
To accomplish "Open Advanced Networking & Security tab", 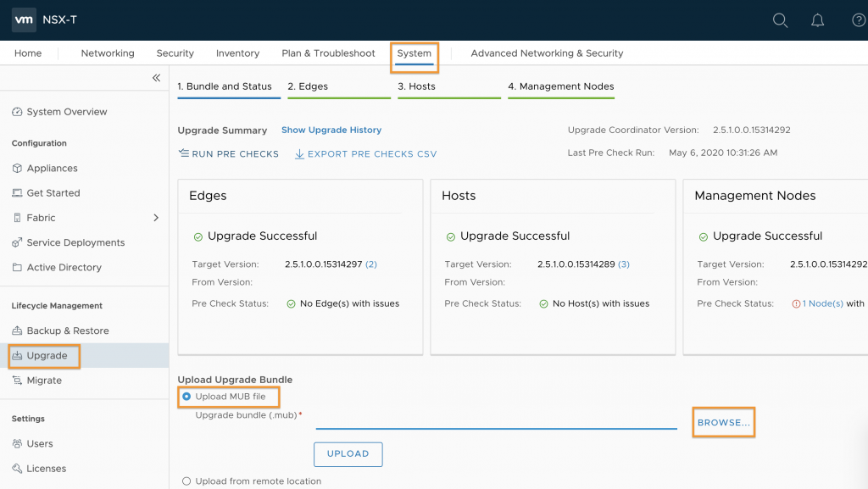I will click(547, 53).
